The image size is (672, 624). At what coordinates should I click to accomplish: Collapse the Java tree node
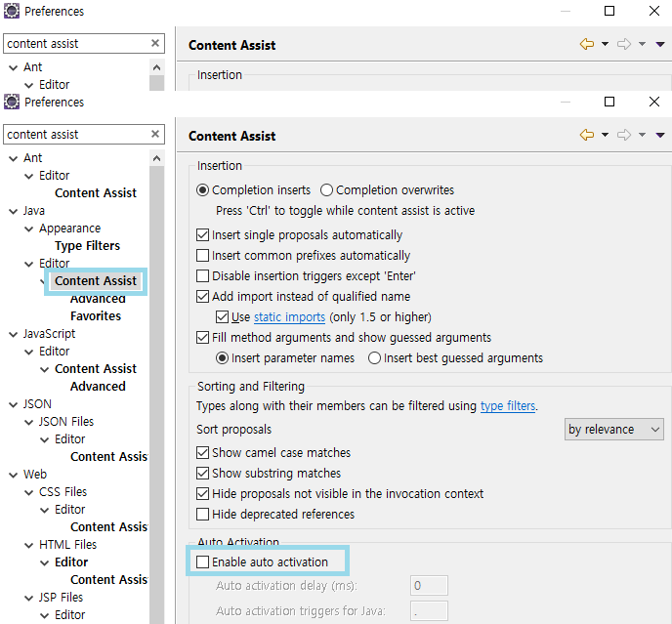pos(14,211)
